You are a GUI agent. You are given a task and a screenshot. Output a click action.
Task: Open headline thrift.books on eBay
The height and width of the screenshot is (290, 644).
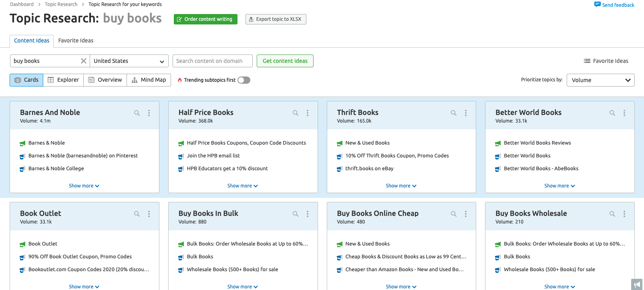pos(369,169)
